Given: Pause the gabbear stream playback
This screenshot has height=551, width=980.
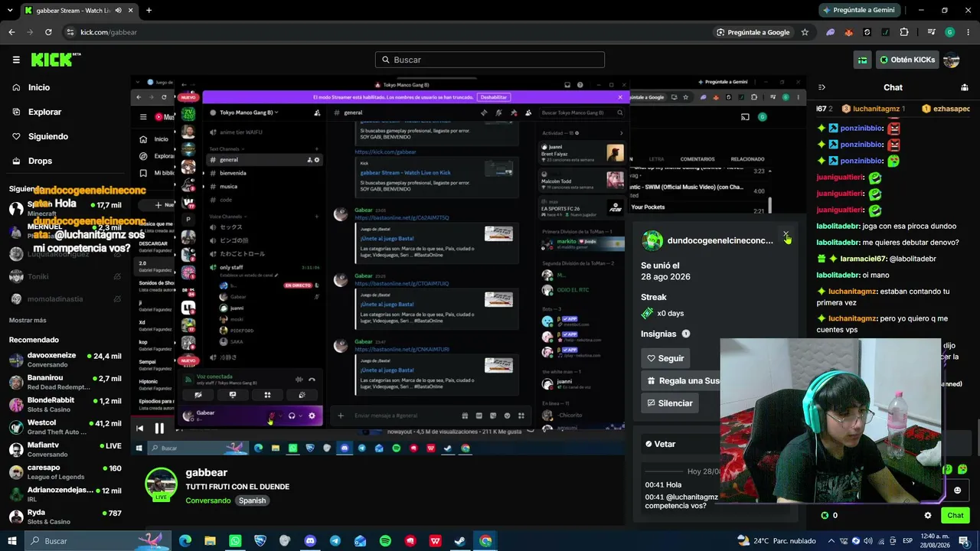Looking at the screenshot, I should 159,429.
